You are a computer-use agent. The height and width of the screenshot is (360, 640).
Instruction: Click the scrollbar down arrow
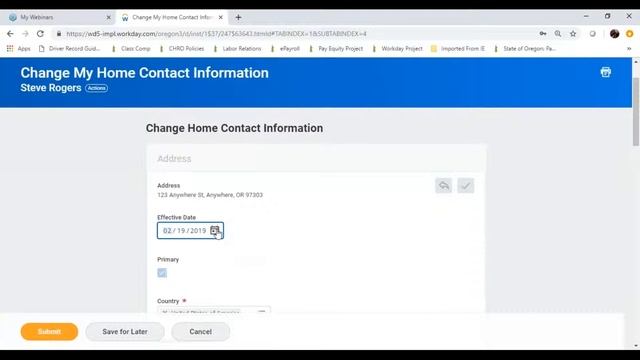click(x=636, y=346)
